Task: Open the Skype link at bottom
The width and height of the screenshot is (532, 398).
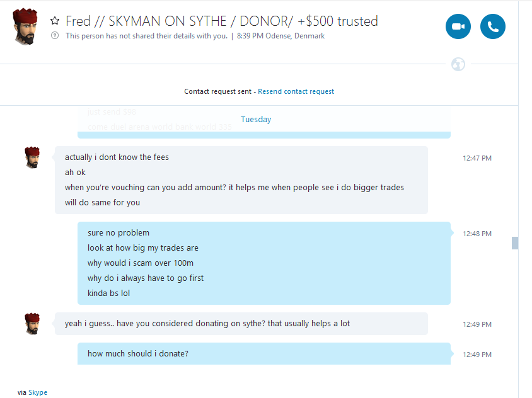Action: pyautogui.click(x=38, y=392)
